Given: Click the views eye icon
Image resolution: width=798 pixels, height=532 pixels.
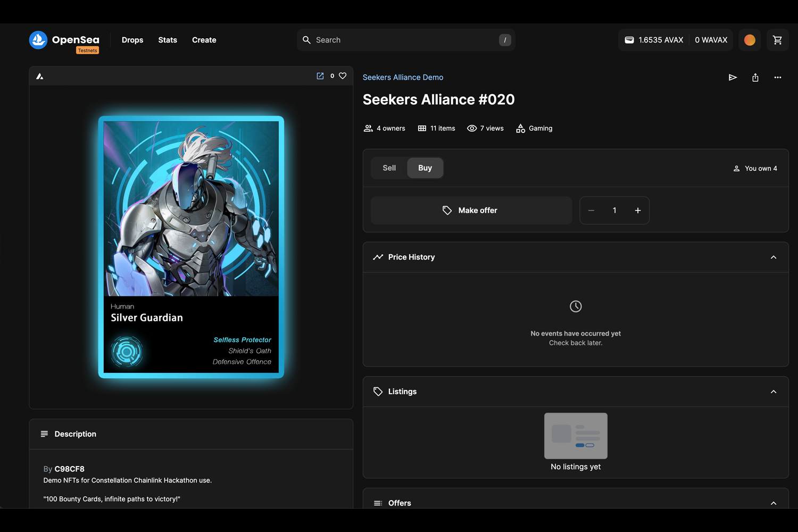Looking at the screenshot, I should point(472,128).
